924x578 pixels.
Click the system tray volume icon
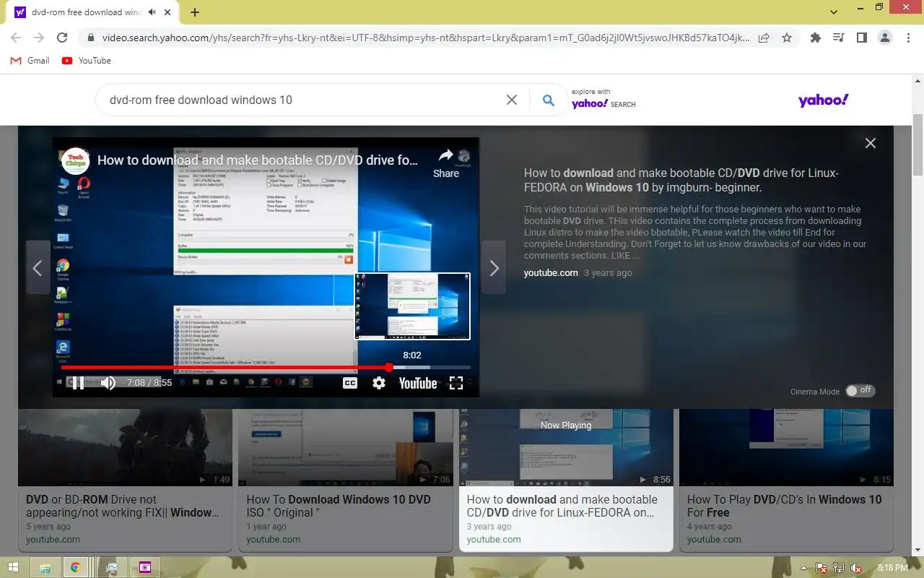click(x=856, y=569)
